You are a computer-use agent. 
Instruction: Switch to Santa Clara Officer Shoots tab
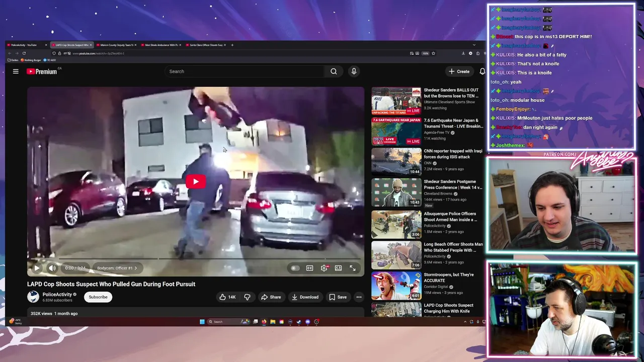pyautogui.click(x=206, y=45)
